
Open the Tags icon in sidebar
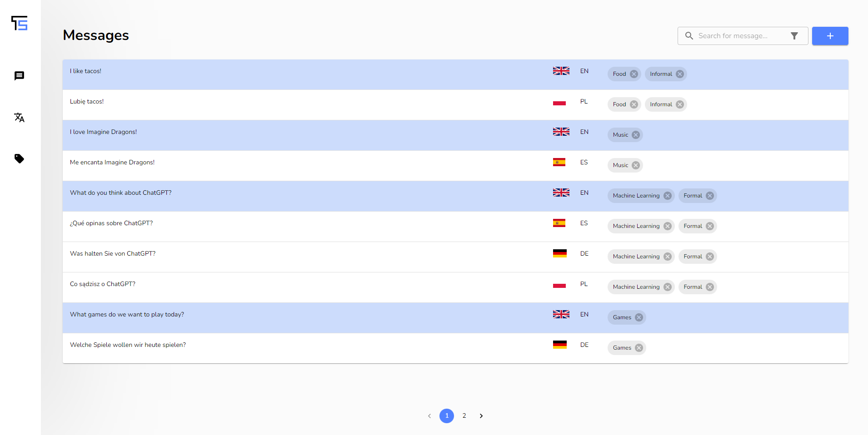19,158
